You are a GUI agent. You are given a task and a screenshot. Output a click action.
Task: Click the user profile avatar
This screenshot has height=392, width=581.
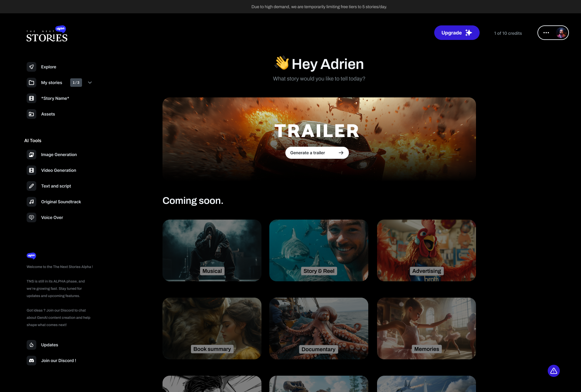click(x=561, y=33)
